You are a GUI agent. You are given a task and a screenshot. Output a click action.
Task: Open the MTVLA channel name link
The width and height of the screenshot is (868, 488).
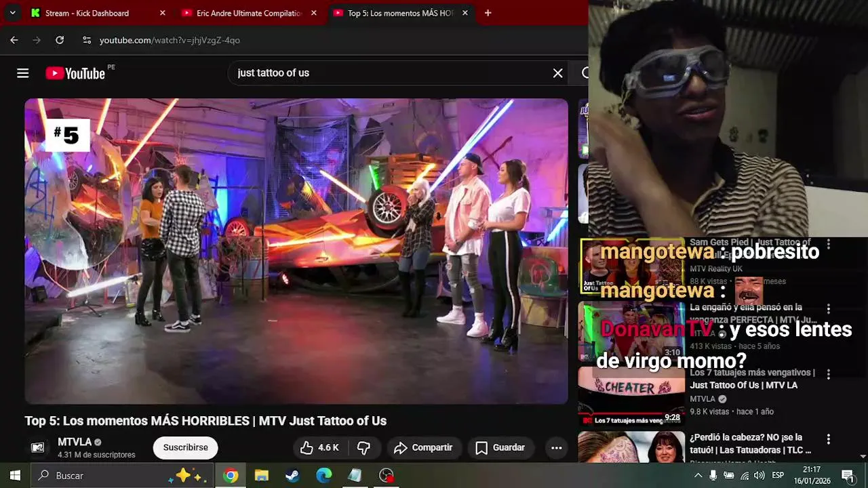point(75,442)
